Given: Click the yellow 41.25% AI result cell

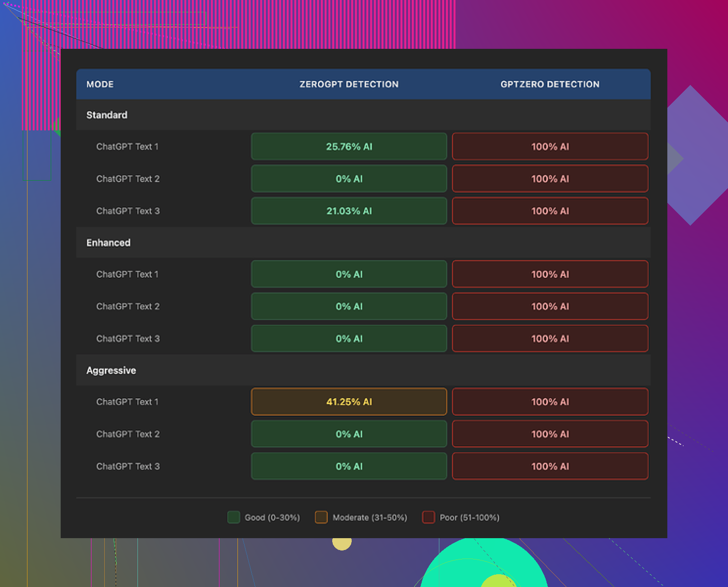Looking at the screenshot, I should click(349, 402).
